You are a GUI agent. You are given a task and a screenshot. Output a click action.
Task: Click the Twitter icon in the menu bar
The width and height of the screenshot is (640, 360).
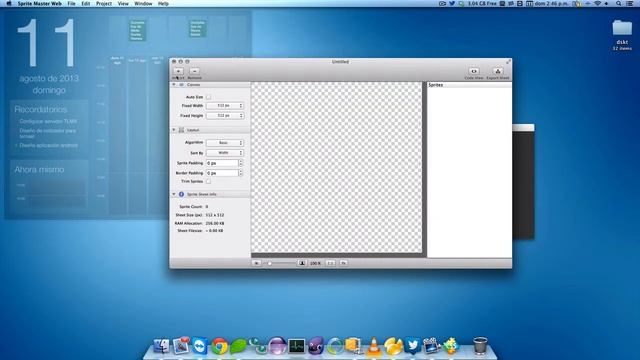coord(452,3)
